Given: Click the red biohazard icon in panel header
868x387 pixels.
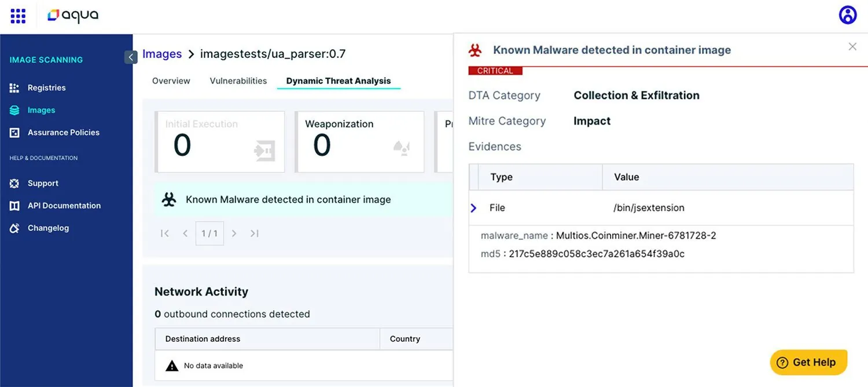Looking at the screenshot, I should [475, 50].
